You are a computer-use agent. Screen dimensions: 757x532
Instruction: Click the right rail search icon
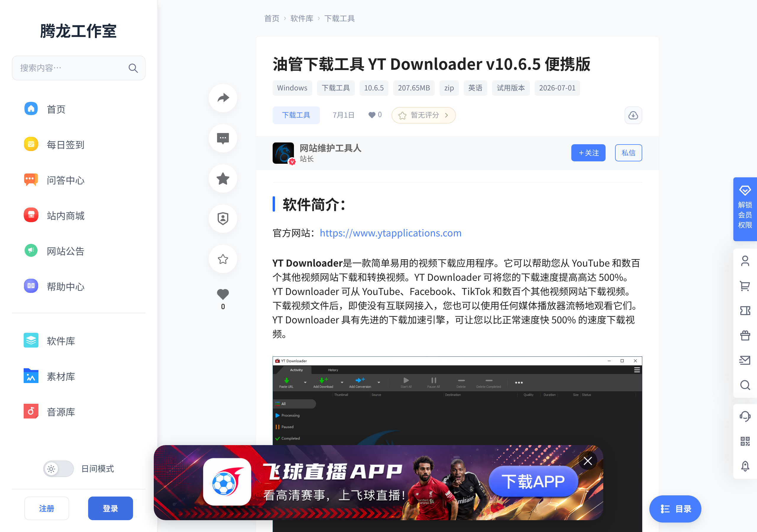(x=745, y=385)
